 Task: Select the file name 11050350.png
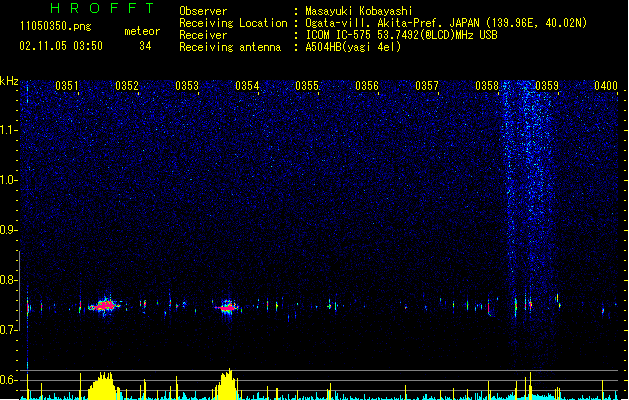click(x=55, y=26)
